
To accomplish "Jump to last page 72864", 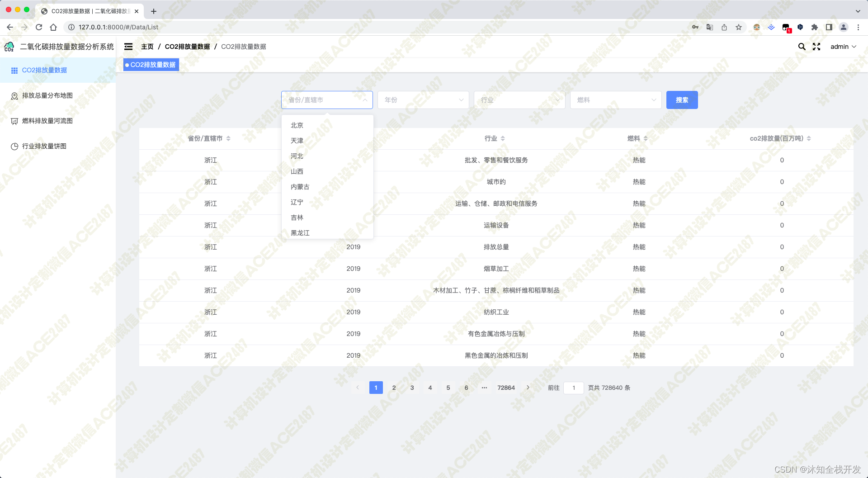I will click(506, 388).
